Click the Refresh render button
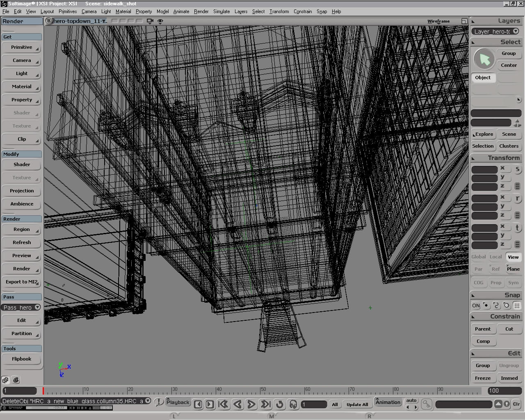 pos(22,242)
